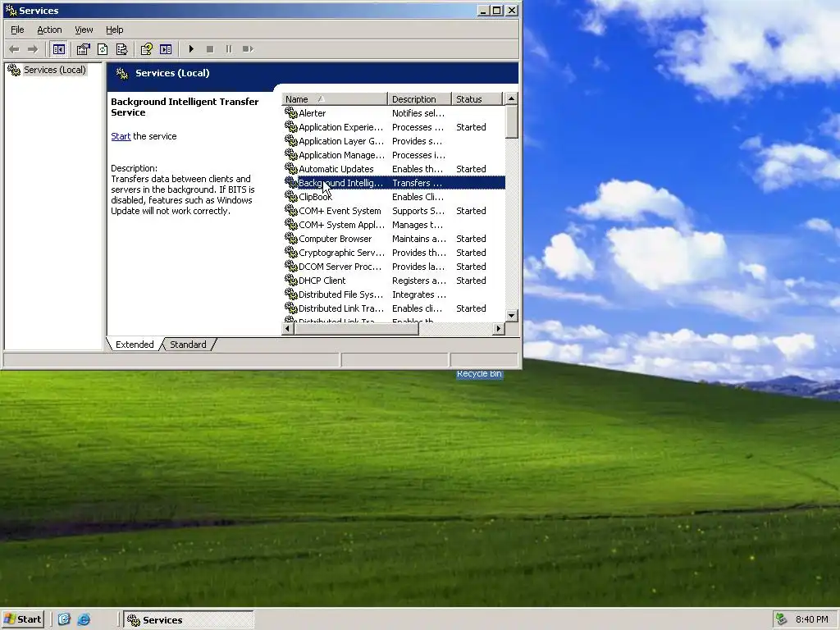Select the Alerter service name

click(313, 113)
